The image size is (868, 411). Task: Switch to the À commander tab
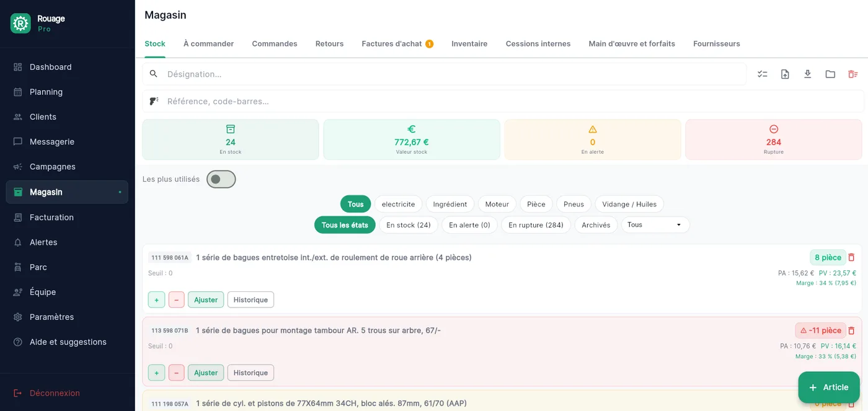pos(209,43)
